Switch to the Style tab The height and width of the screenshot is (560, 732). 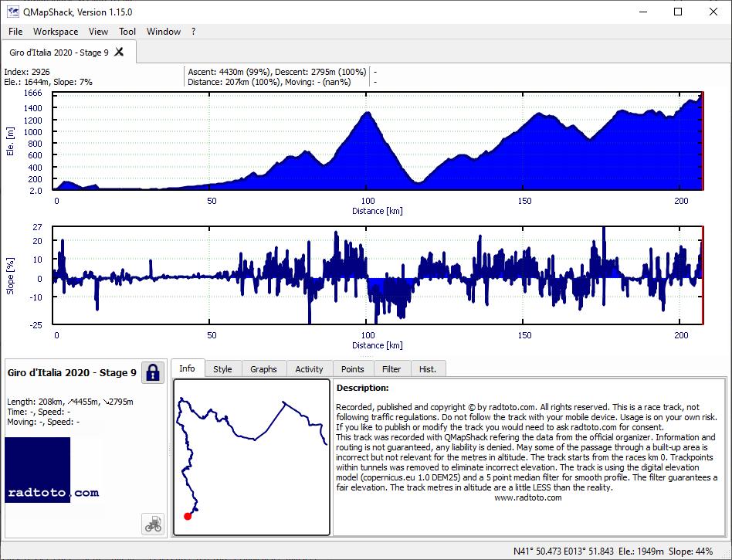(x=222, y=369)
